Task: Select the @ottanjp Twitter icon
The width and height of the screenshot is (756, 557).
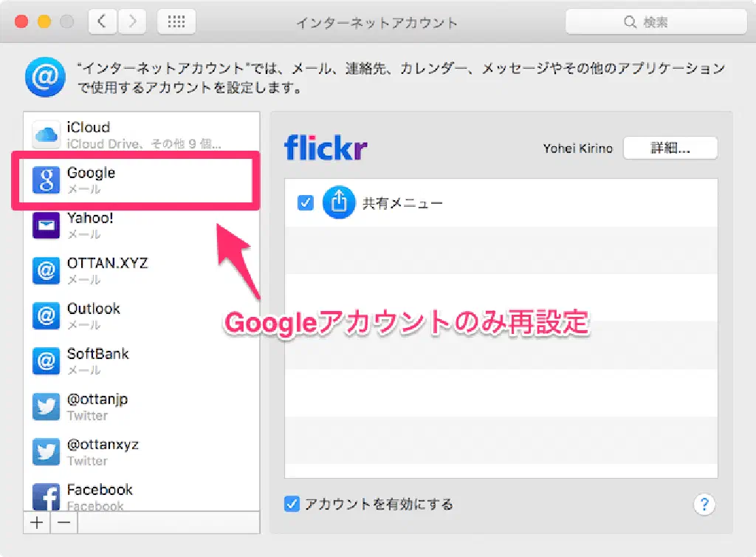Action: tap(46, 406)
